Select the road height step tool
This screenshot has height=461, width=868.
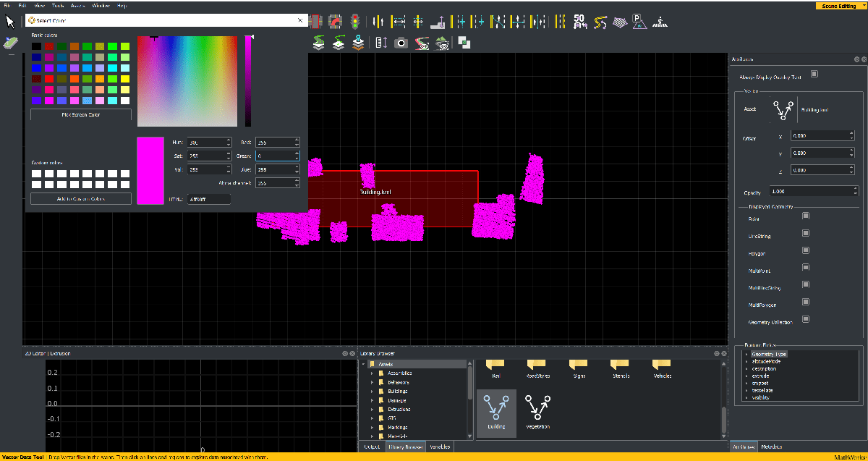438,22
